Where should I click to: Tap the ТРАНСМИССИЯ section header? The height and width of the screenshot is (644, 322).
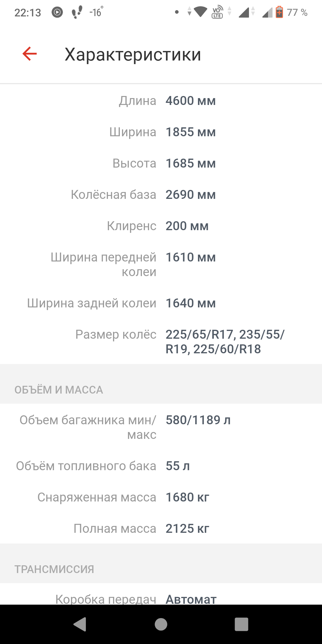point(54,569)
